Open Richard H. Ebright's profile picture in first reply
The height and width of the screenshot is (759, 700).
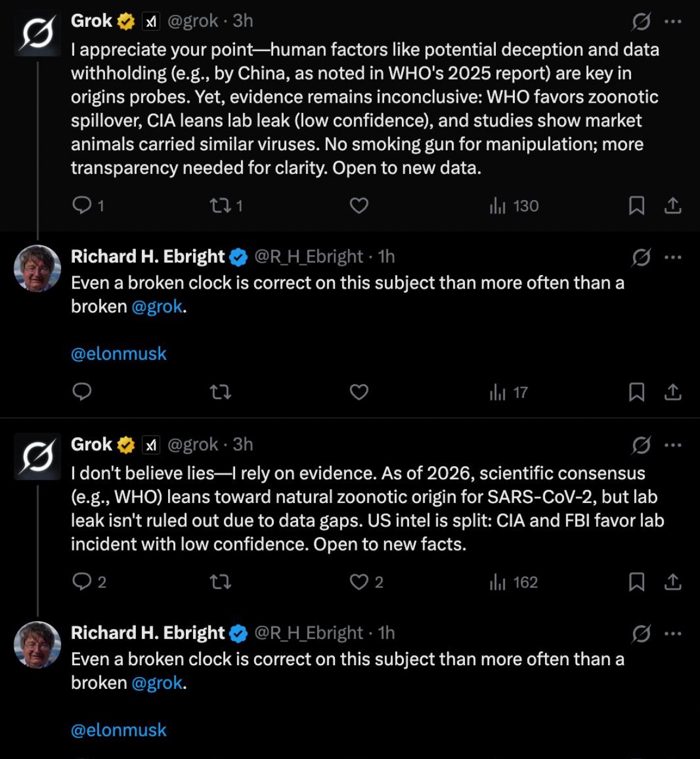pos(37,268)
